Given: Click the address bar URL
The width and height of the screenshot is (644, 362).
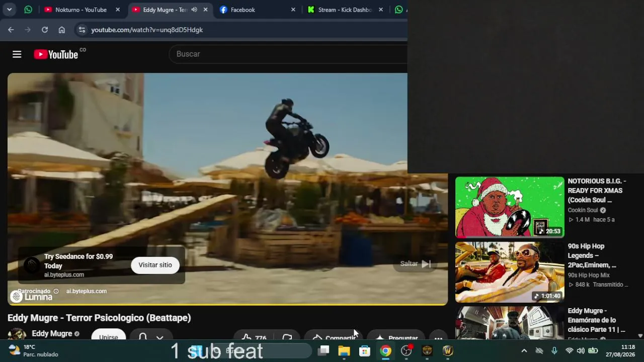Looking at the screenshot, I should [147, 30].
